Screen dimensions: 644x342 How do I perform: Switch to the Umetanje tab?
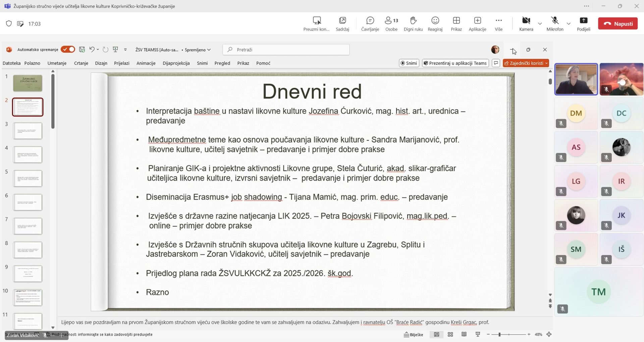pyautogui.click(x=57, y=63)
